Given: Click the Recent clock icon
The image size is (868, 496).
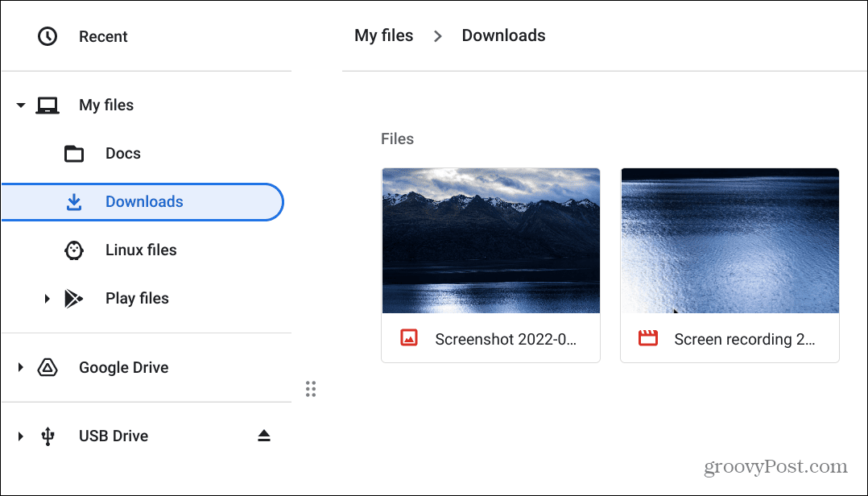Looking at the screenshot, I should pyautogui.click(x=48, y=36).
